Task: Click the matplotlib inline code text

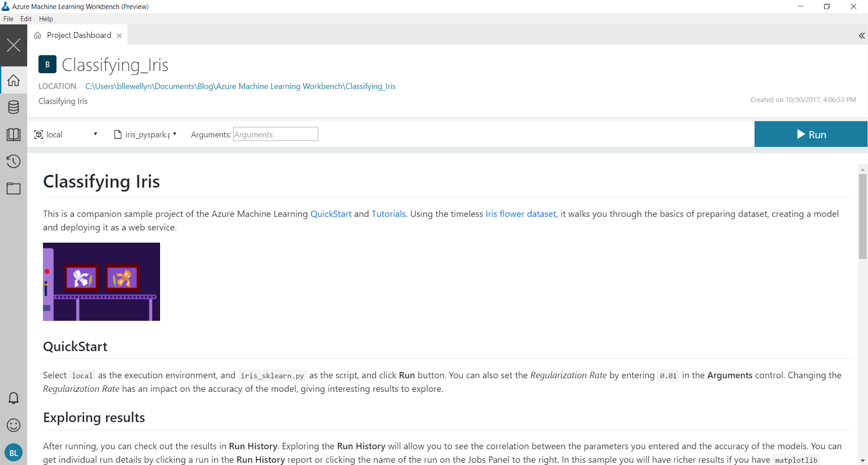Action: pyautogui.click(x=796, y=460)
